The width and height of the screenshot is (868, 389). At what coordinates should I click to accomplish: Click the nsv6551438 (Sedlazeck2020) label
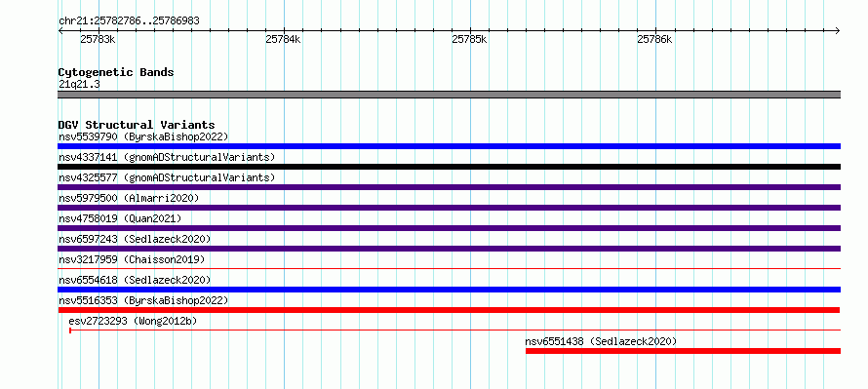pos(601,341)
